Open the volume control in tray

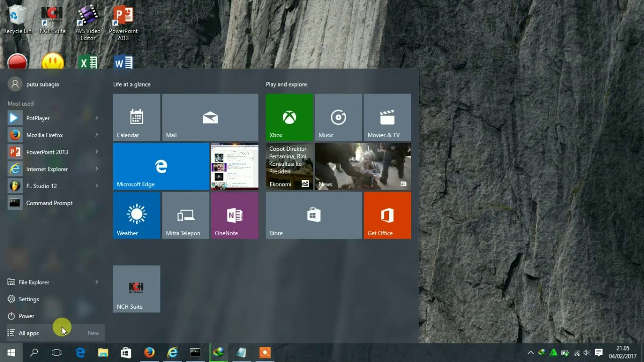click(587, 353)
